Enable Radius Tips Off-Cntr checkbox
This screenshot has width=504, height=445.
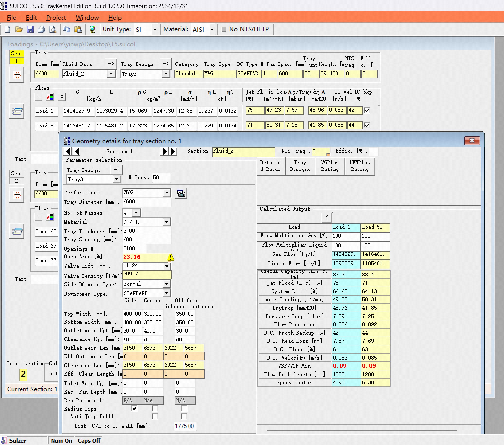tap(184, 409)
